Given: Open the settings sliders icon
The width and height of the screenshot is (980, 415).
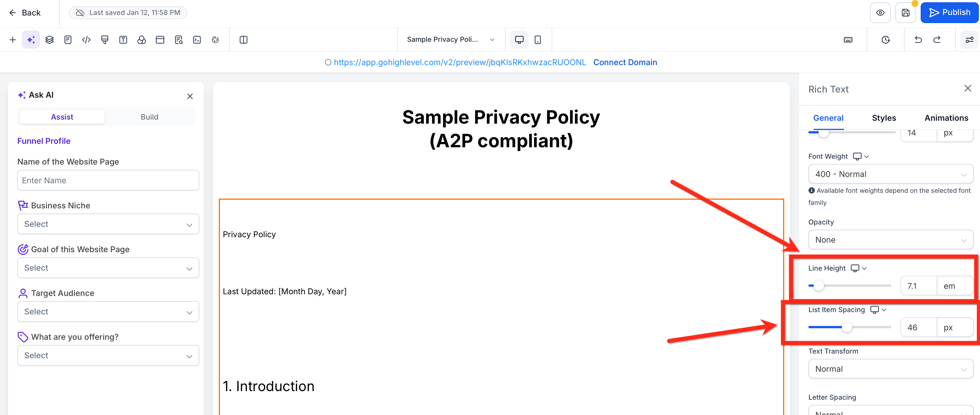Looking at the screenshot, I should tap(969, 39).
